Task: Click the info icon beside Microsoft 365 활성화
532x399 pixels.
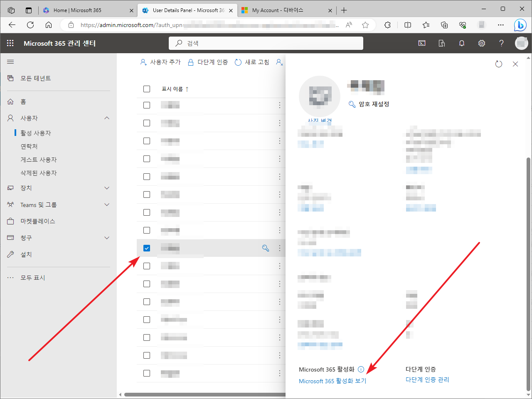Action: (x=361, y=369)
